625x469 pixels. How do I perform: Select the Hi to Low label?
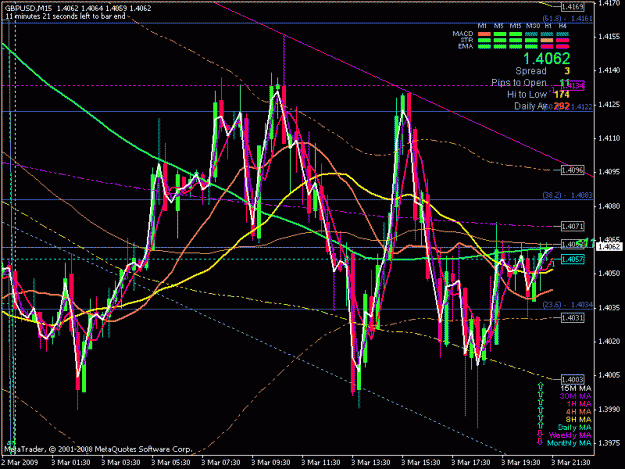click(x=527, y=94)
